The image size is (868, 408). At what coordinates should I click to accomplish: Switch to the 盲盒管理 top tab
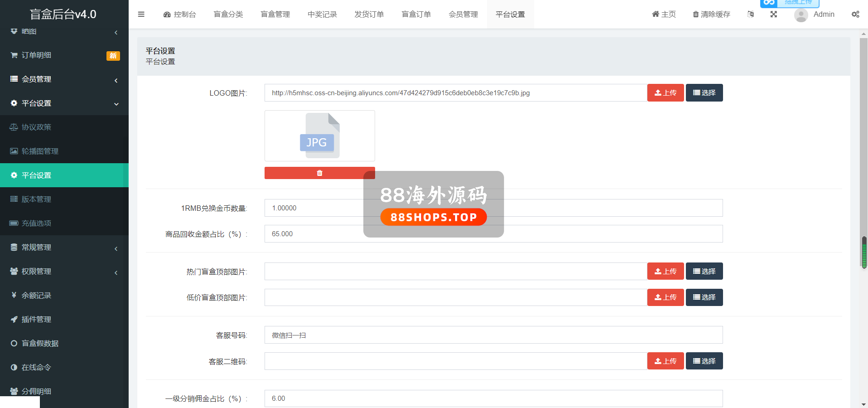coord(275,15)
